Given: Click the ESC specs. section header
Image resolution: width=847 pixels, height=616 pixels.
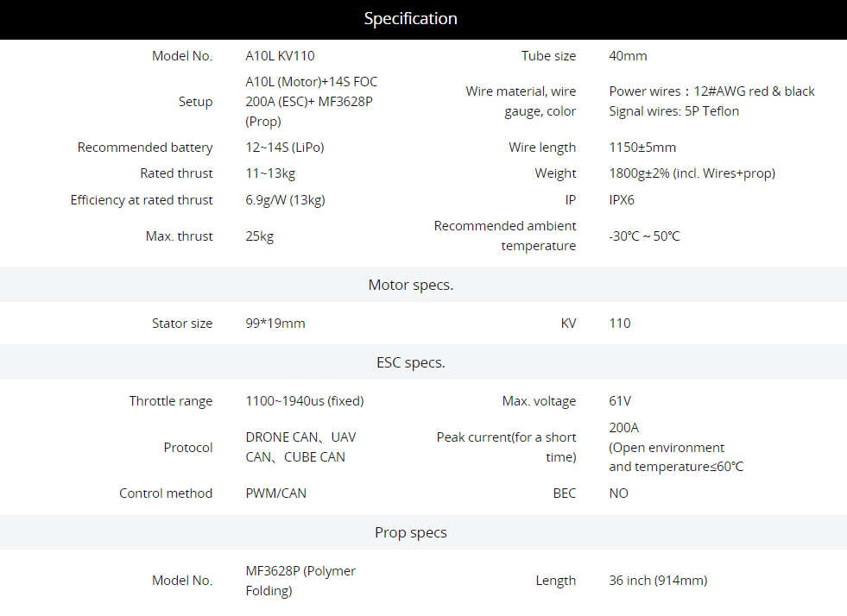Looking at the screenshot, I should coord(410,362).
